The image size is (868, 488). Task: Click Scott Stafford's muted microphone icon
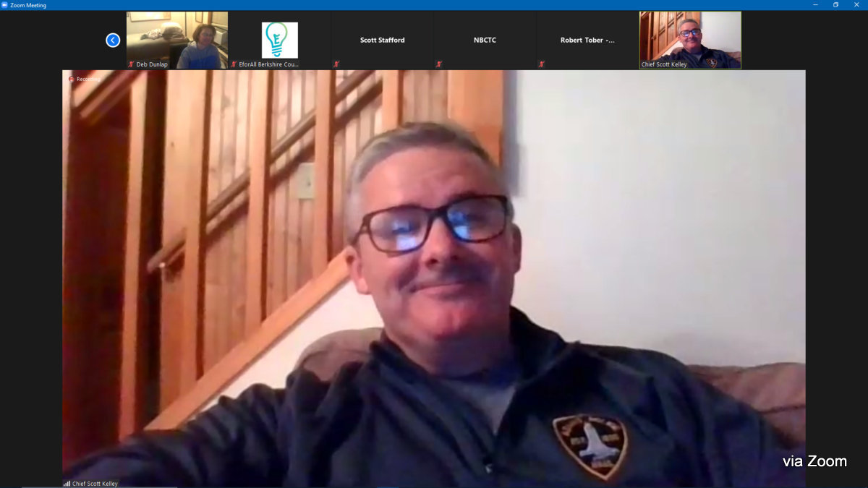point(336,64)
